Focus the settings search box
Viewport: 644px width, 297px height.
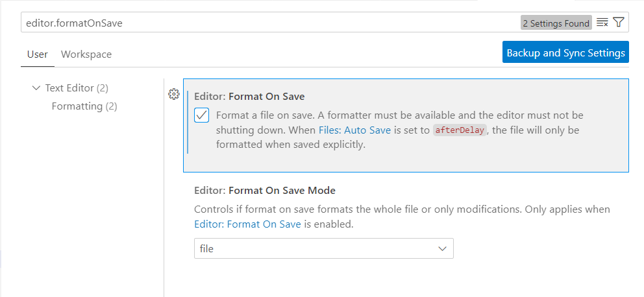coord(260,23)
